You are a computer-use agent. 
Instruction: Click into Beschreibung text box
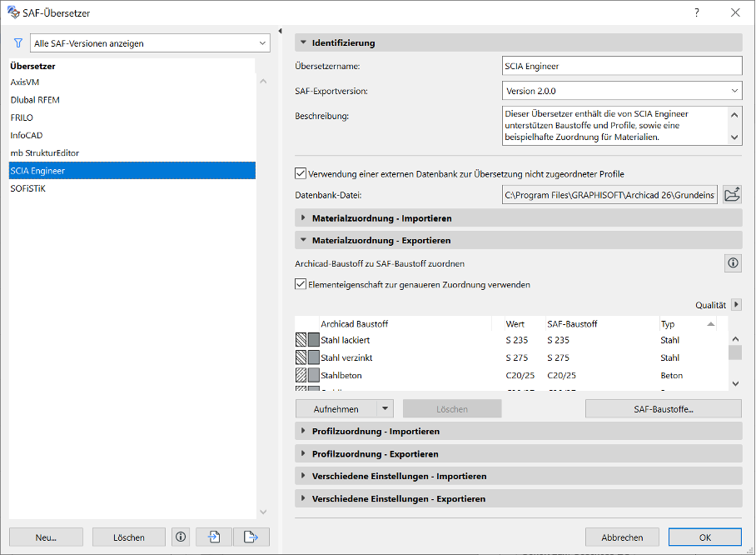coord(615,126)
